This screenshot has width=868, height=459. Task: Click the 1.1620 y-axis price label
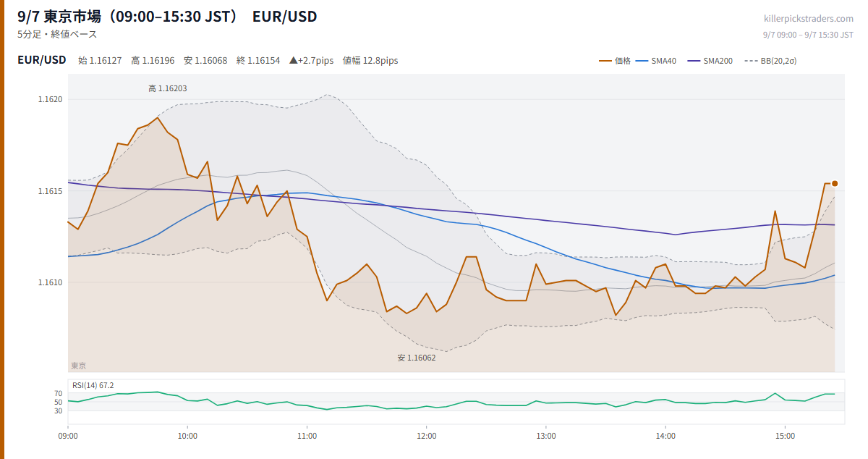[50, 99]
